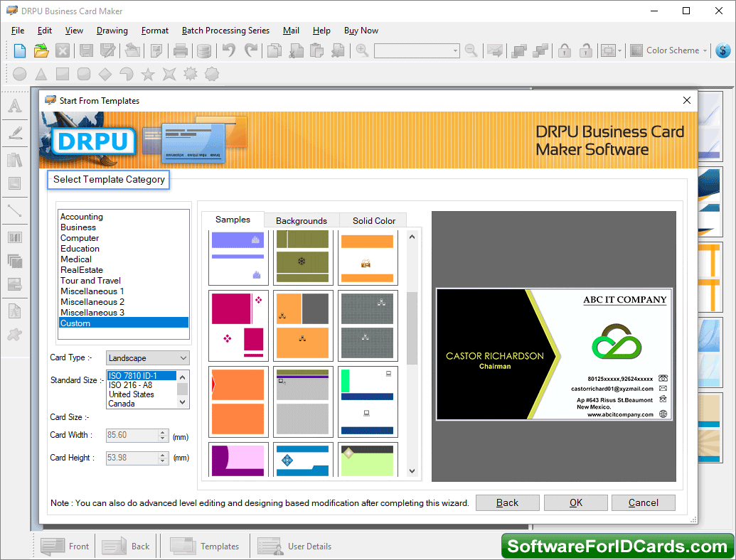Open a file with the folder icon

(x=41, y=50)
